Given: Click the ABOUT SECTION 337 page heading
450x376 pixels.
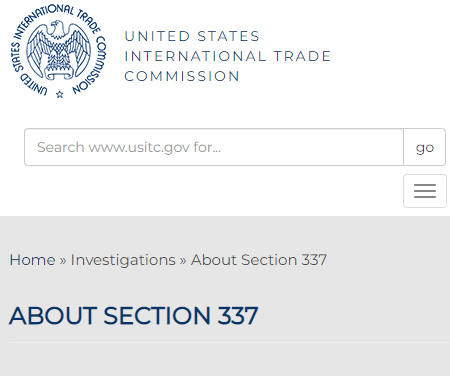Looking at the screenshot, I should pos(134,315).
